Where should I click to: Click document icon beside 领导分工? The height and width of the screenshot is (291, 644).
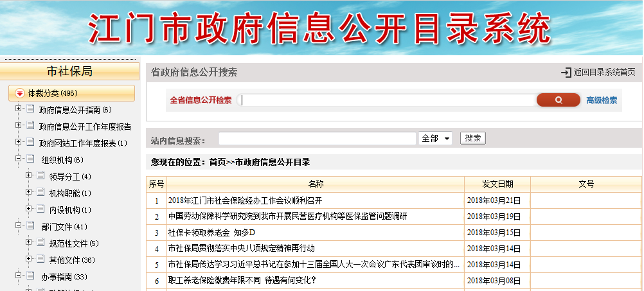(40, 176)
